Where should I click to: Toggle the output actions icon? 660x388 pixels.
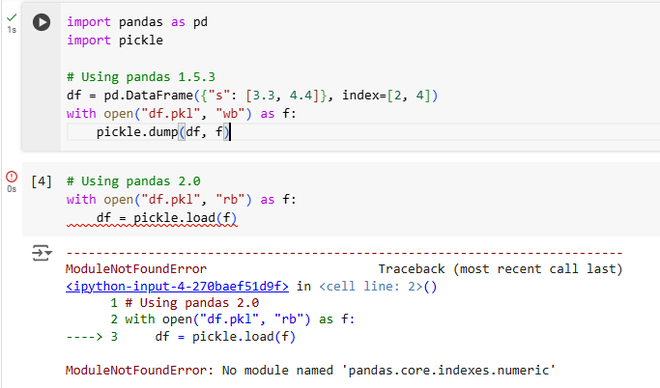(42, 253)
